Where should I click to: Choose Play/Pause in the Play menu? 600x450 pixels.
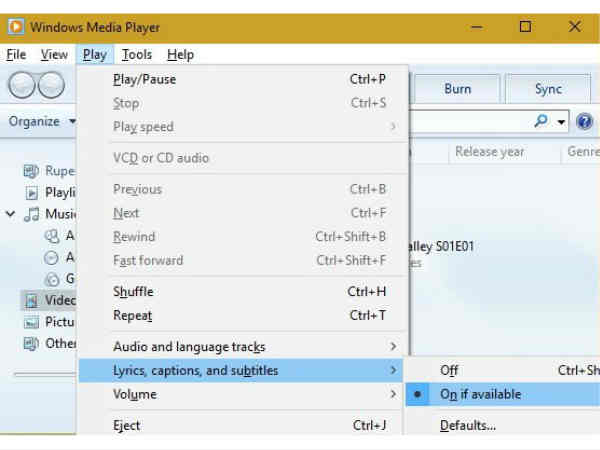coord(241,79)
